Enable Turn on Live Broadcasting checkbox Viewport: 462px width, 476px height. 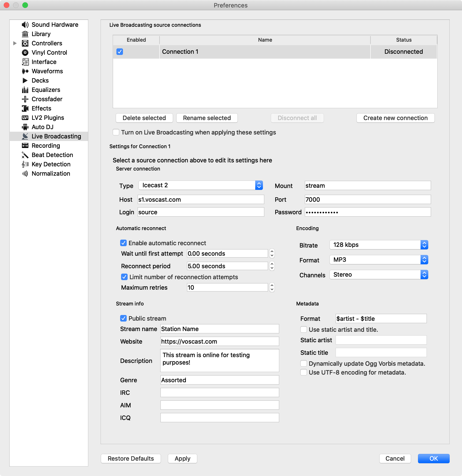[x=116, y=132]
